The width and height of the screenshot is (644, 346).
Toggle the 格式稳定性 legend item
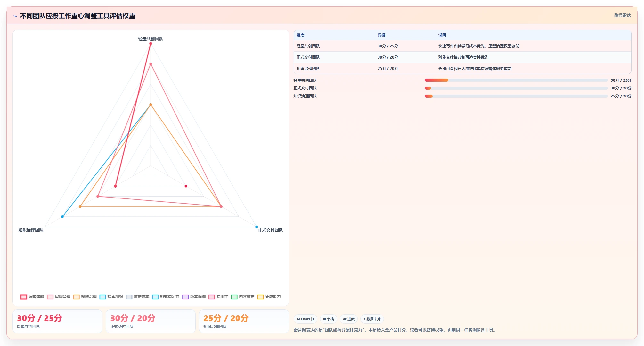pyautogui.click(x=166, y=297)
